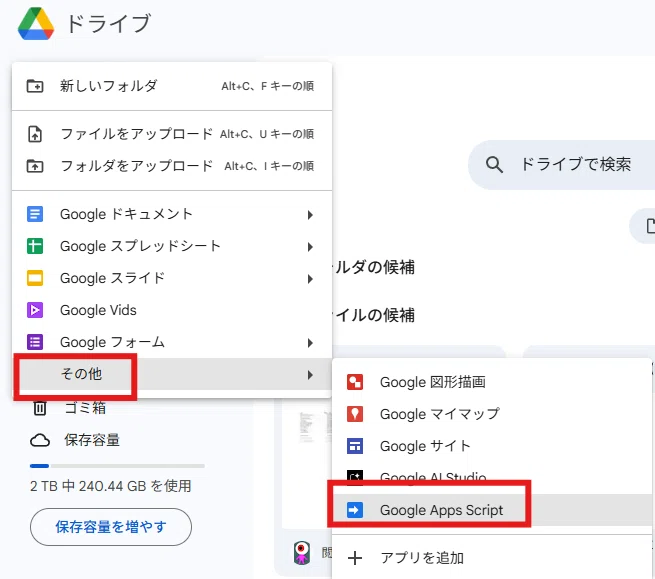655x579 pixels.
Task: Expand Google ドキュメント submenu arrow
Action: tap(310, 215)
